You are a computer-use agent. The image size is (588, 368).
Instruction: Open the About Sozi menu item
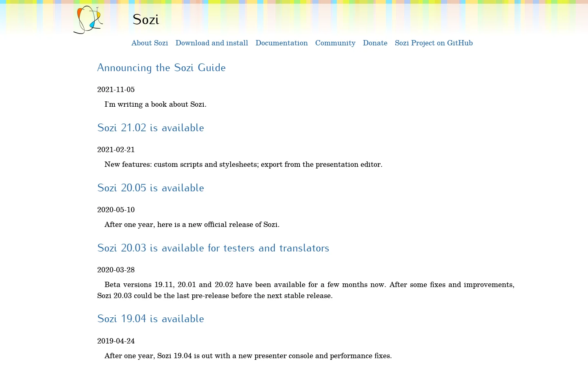[149, 43]
